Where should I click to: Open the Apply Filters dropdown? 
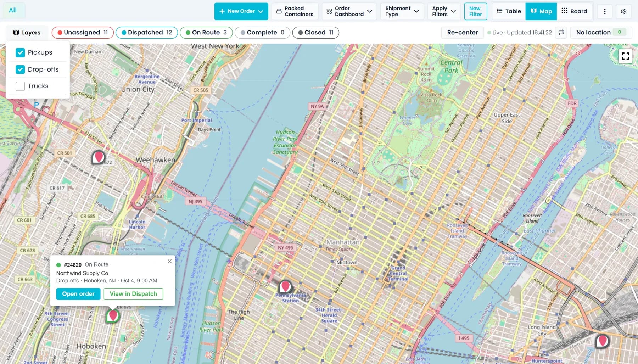pos(444,11)
